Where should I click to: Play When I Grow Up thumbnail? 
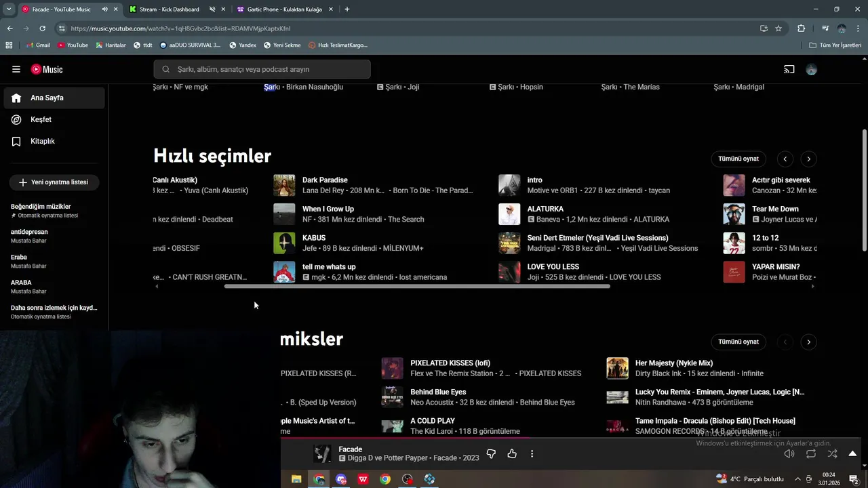[x=284, y=214]
